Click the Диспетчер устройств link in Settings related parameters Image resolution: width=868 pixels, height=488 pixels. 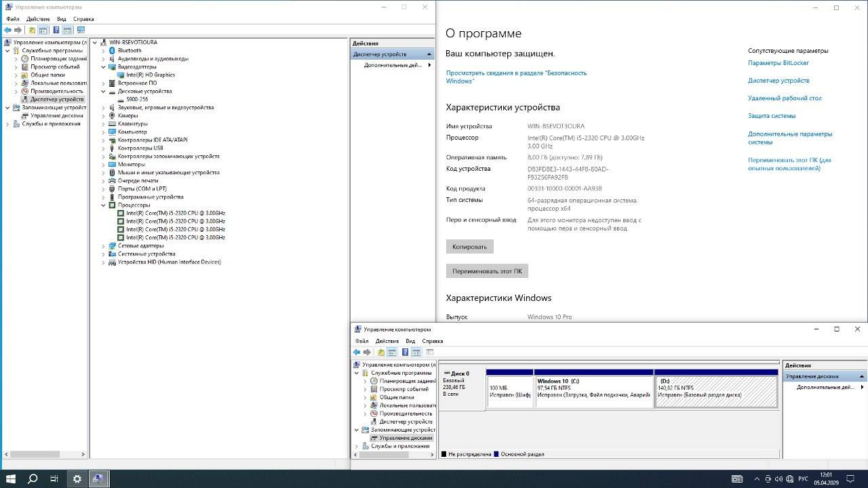778,81
